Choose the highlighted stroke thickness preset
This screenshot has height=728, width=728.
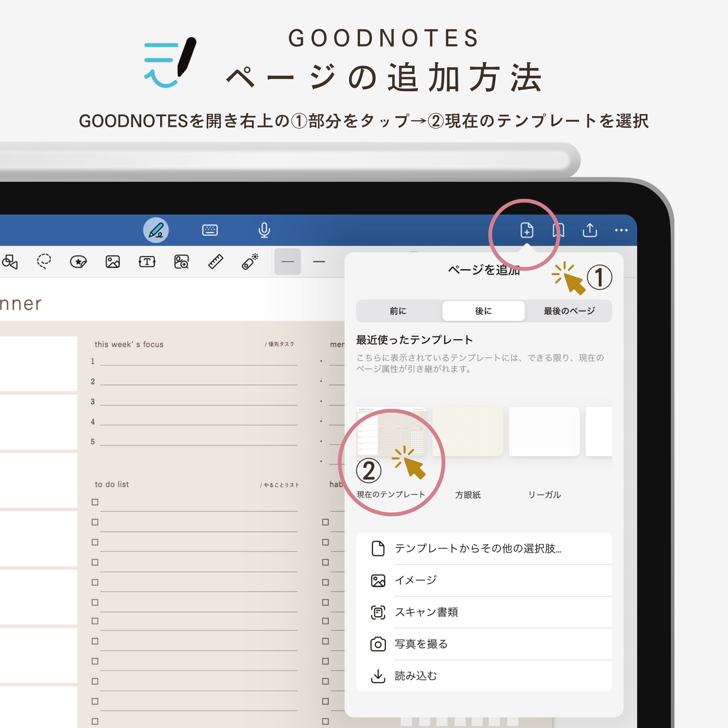coord(287,261)
